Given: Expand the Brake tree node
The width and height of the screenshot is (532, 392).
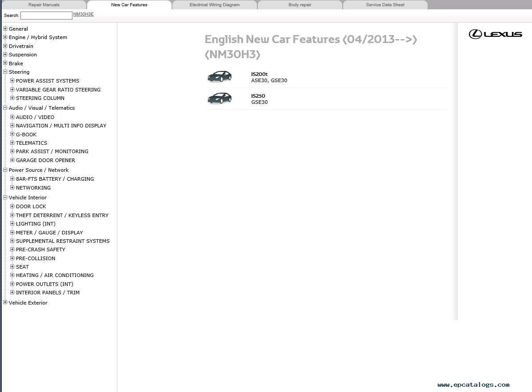Looking at the screenshot, I should tap(5, 63).
